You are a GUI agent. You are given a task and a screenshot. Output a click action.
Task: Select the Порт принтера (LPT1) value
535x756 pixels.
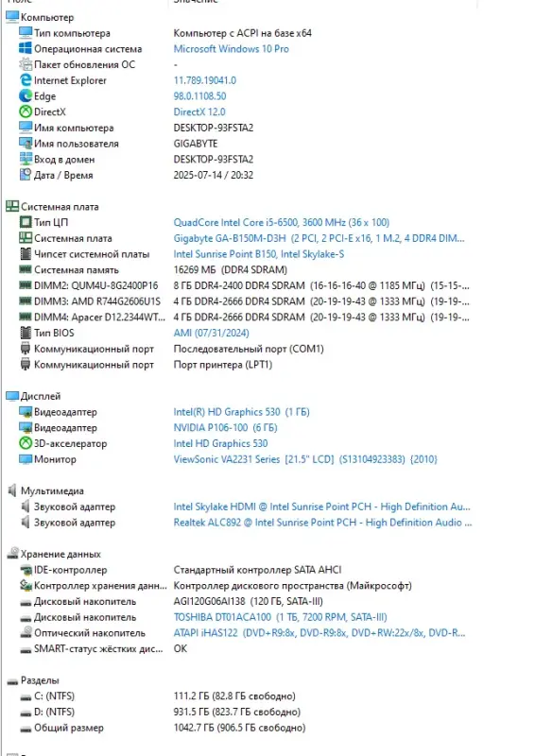point(223,365)
